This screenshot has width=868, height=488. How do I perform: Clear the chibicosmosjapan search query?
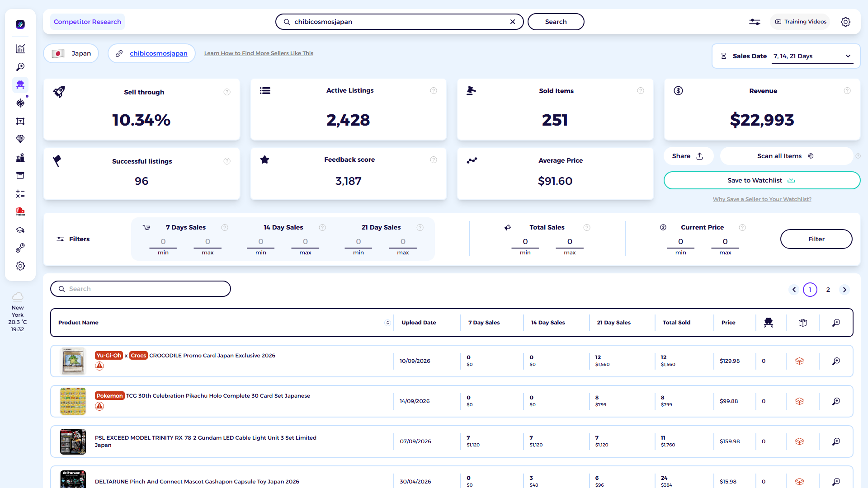point(513,22)
